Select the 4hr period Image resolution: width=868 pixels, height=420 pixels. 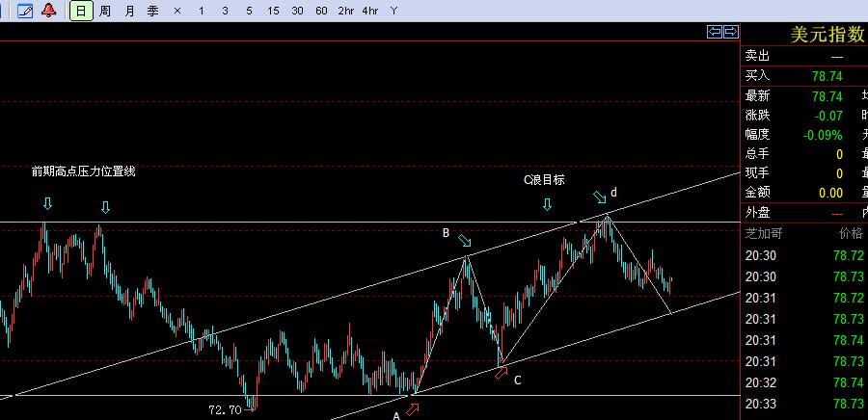tap(370, 11)
